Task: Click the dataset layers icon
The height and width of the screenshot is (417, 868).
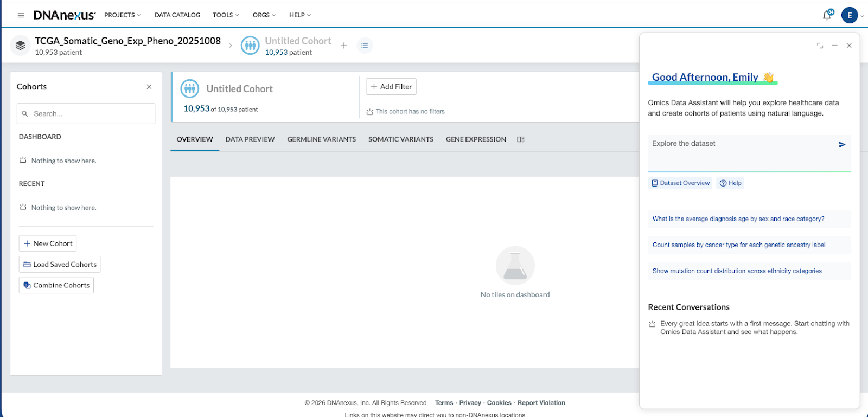Action: click(20, 46)
